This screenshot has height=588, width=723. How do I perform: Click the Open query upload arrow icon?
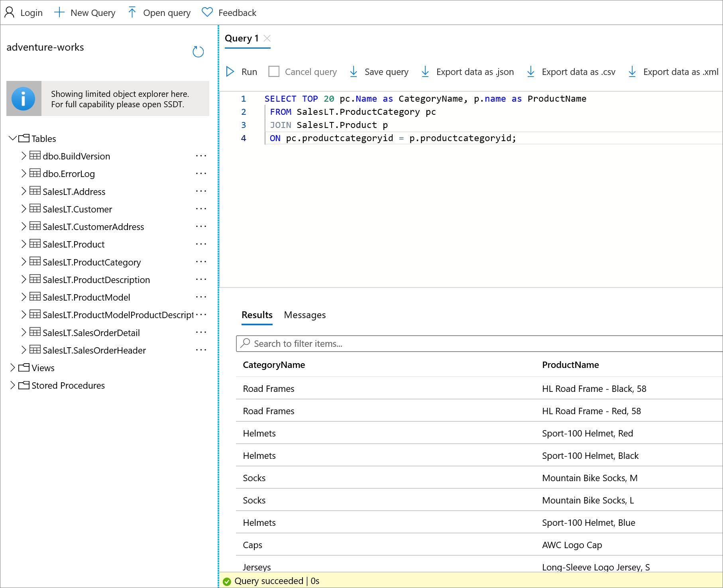pyautogui.click(x=132, y=12)
